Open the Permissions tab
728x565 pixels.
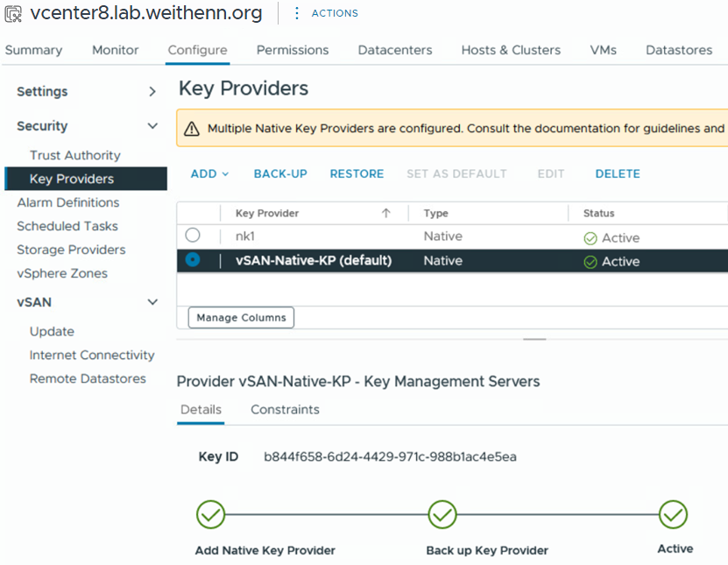(293, 50)
